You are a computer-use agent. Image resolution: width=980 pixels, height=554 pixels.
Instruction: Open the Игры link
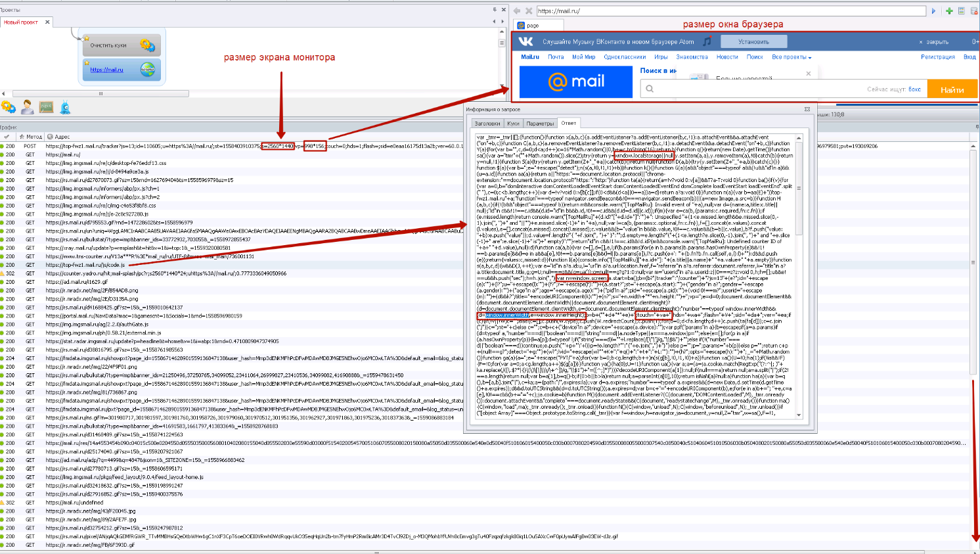tap(661, 57)
